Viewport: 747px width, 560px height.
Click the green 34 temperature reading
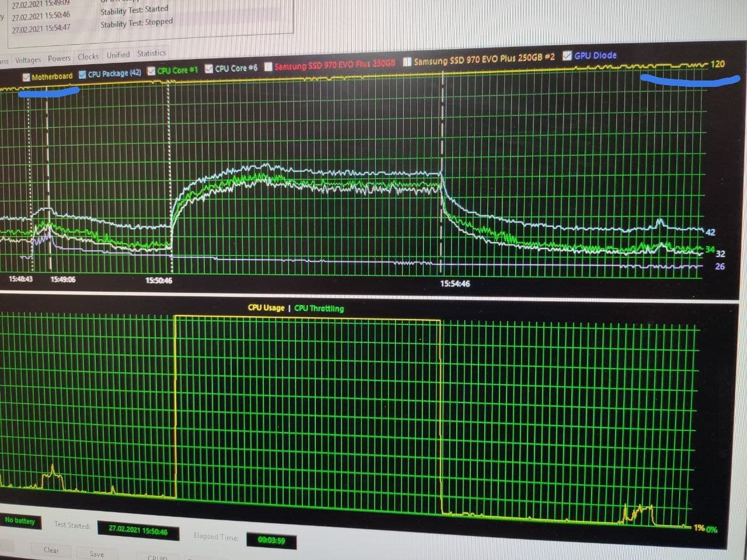(710, 250)
